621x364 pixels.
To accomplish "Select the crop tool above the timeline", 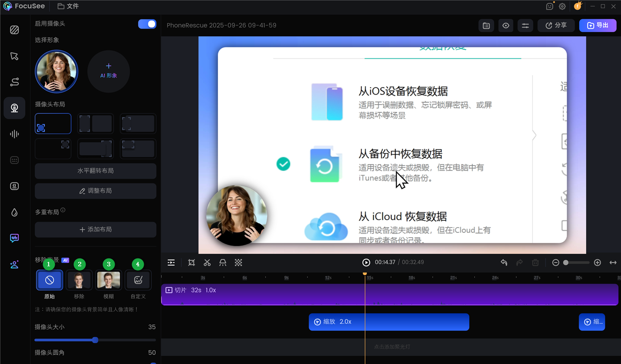I will pos(192,262).
